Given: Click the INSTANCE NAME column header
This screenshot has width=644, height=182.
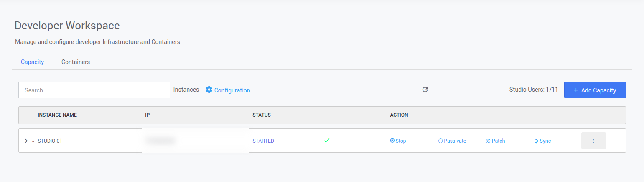Looking at the screenshot, I should [57, 115].
